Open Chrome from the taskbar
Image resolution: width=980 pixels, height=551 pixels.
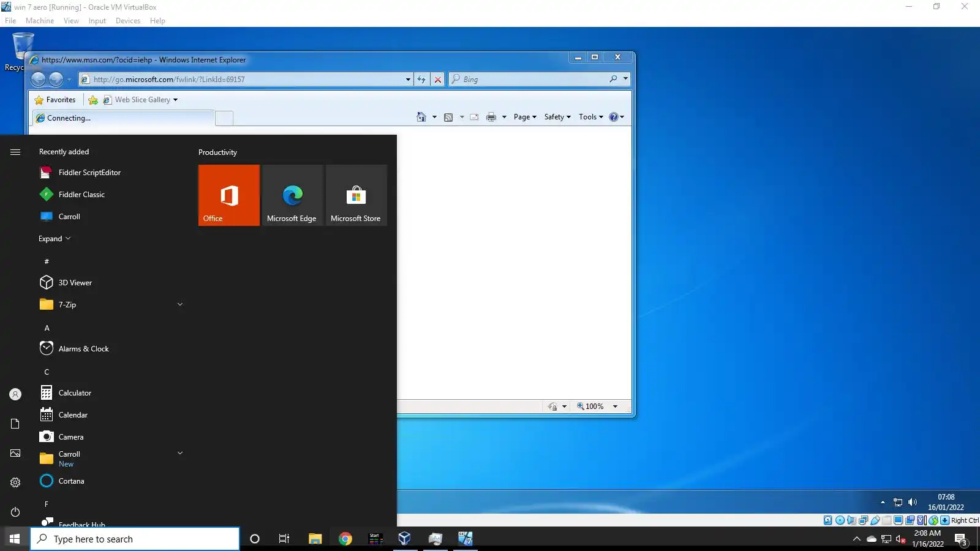(x=345, y=539)
